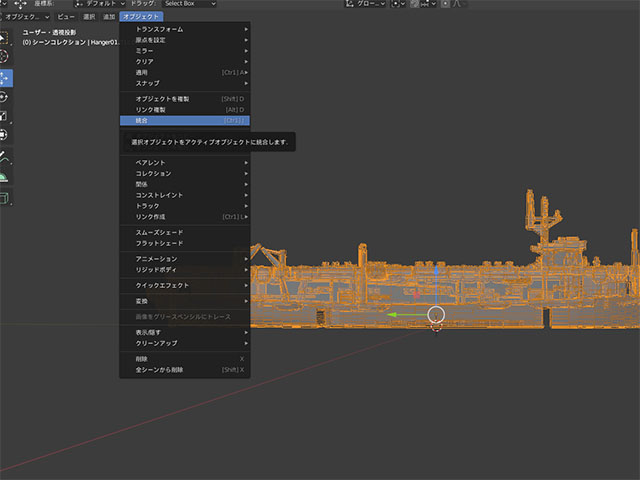This screenshot has width=640, height=480.
Task: Apply フラットシェード to object
Action: [184, 243]
